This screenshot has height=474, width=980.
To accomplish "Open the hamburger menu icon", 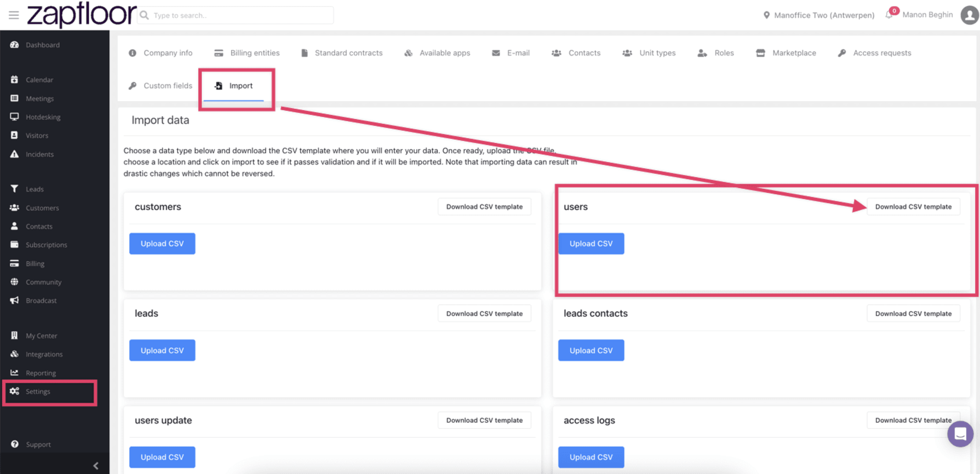I will click(x=14, y=15).
